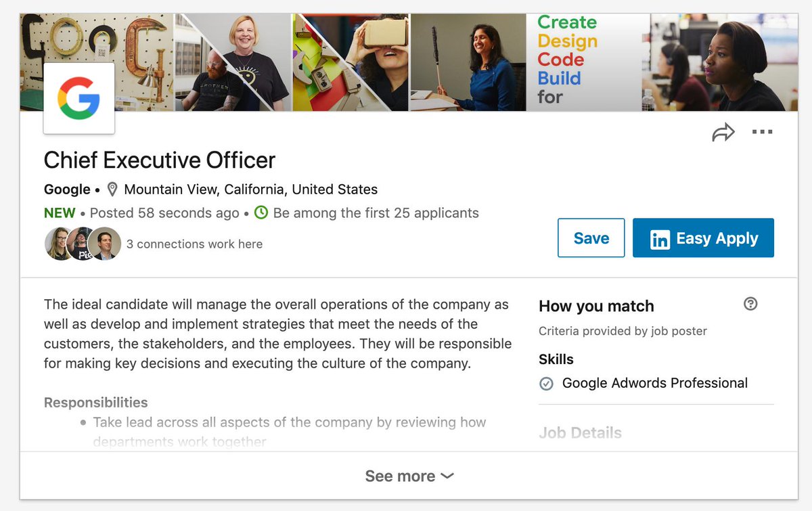Image resolution: width=812 pixels, height=511 pixels.
Task: Click the banner cover image
Action: pyautogui.click(x=467, y=62)
